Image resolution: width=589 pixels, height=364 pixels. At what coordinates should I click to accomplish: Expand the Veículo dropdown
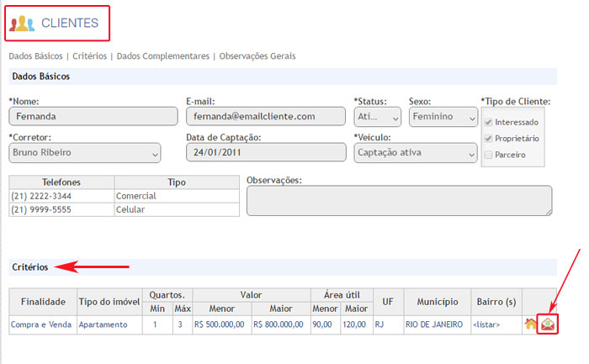click(x=416, y=153)
